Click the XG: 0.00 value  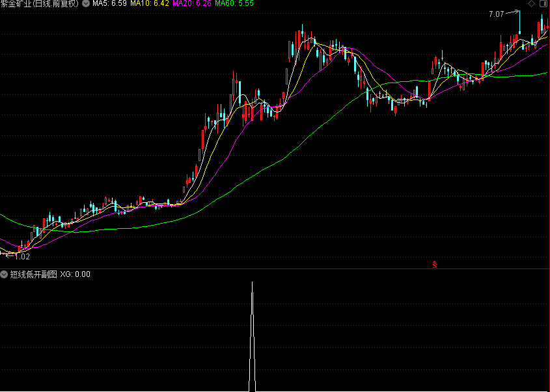coord(75,274)
